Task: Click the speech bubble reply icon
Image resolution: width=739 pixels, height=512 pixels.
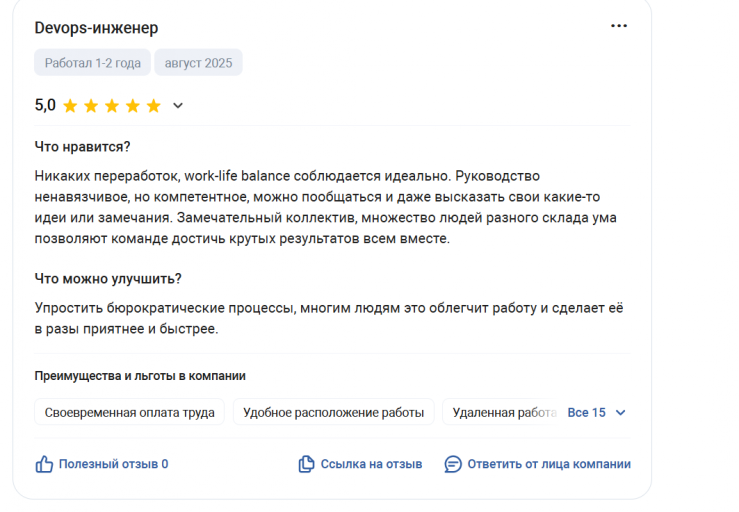Action: (453, 464)
